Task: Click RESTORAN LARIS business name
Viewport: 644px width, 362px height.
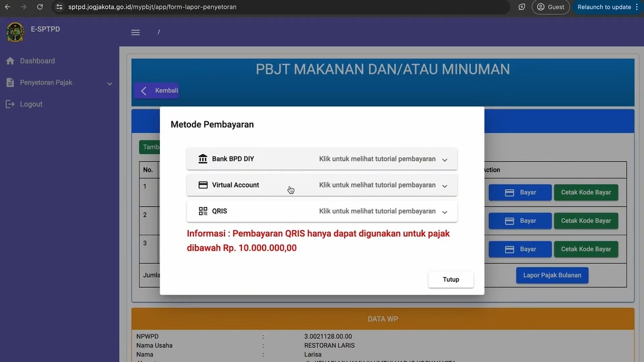Action: (330, 346)
